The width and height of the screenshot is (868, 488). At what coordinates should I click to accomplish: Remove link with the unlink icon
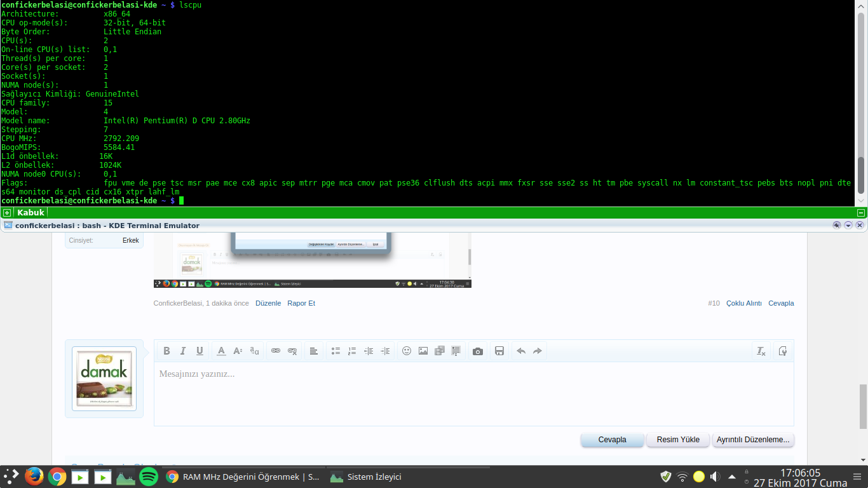(292, 351)
